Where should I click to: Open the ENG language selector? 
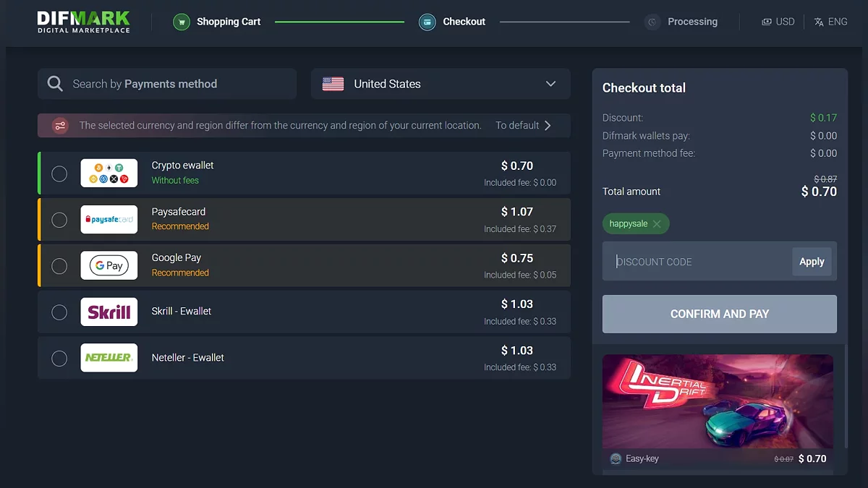tap(830, 22)
